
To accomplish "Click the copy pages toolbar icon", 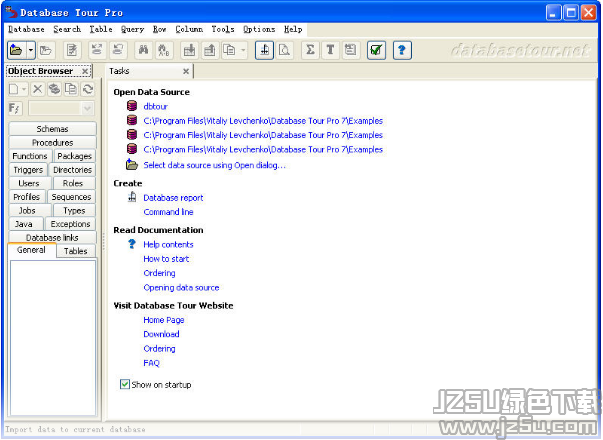I will (230, 50).
